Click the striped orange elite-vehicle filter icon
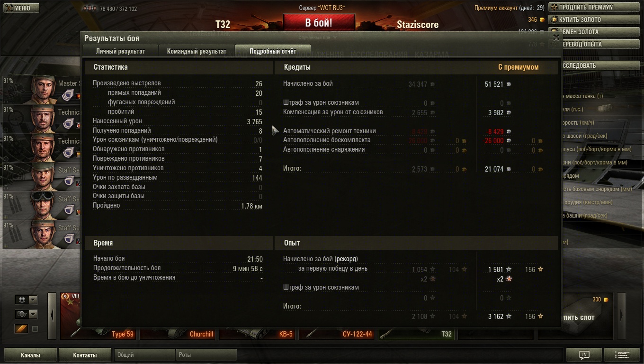 pyautogui.click(x=21, y=328)
